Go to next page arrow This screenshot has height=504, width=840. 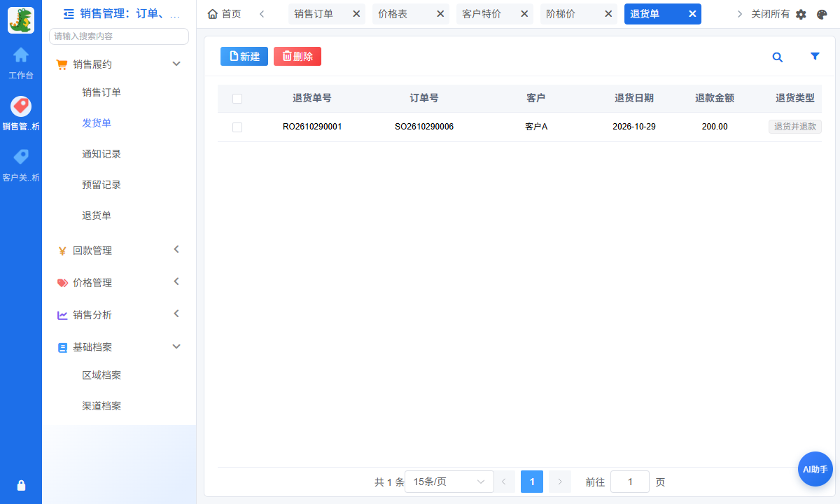coord(560,482)
